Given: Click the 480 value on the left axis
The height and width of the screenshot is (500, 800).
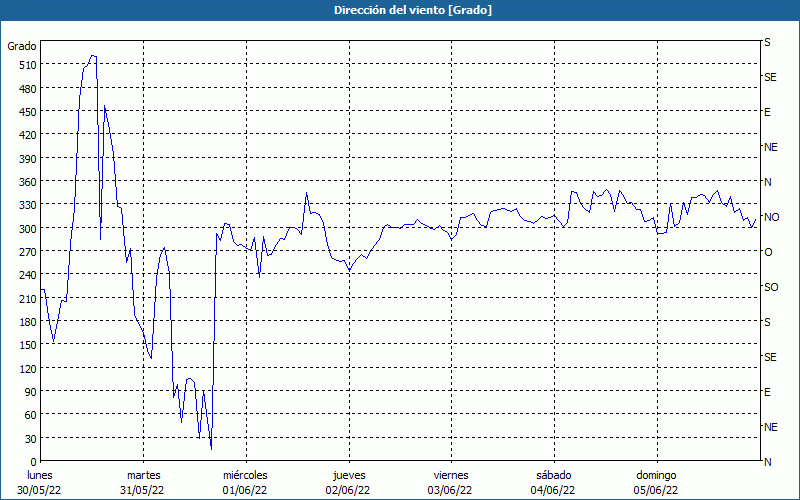Looking at the screenshot, I should [28, 89].
